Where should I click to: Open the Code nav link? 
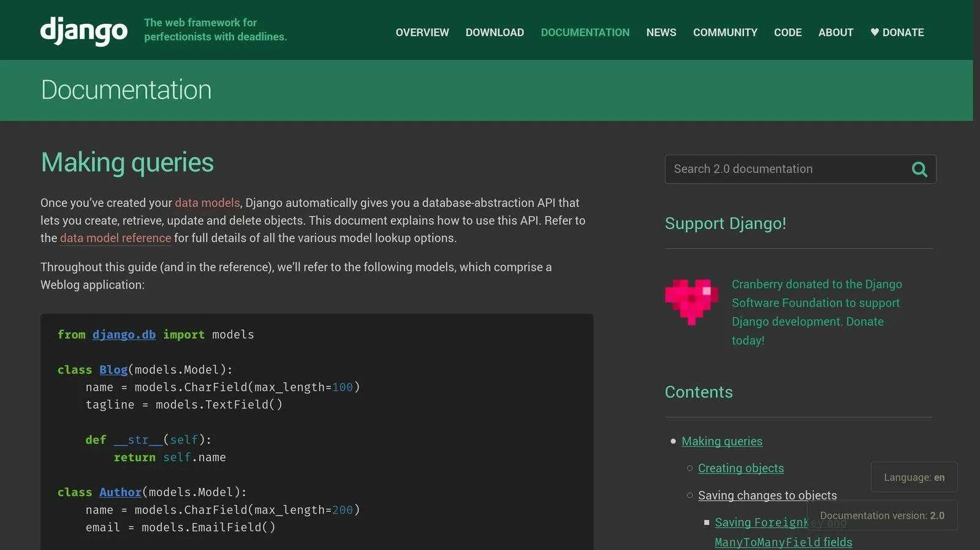[788, 32]
